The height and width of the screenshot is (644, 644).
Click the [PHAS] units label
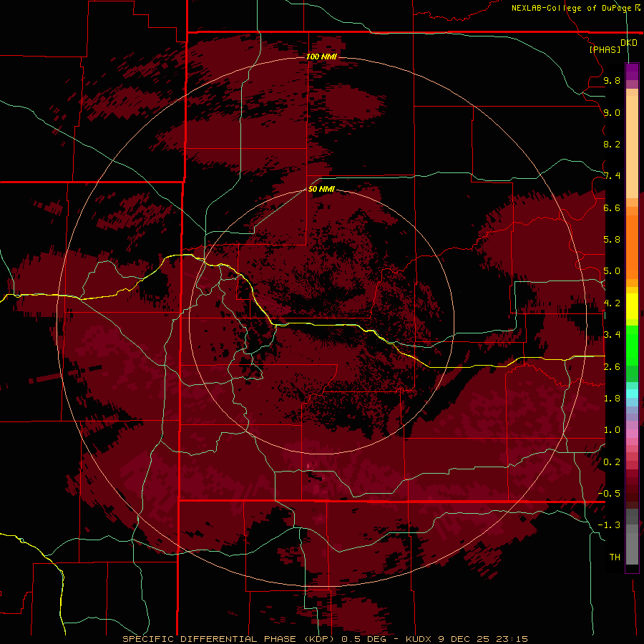605,49
